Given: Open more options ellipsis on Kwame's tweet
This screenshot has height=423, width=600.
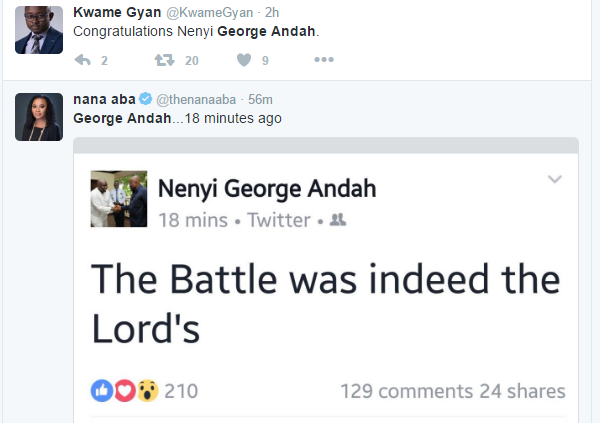Looking at the screenshot, I should click(324, 61).
